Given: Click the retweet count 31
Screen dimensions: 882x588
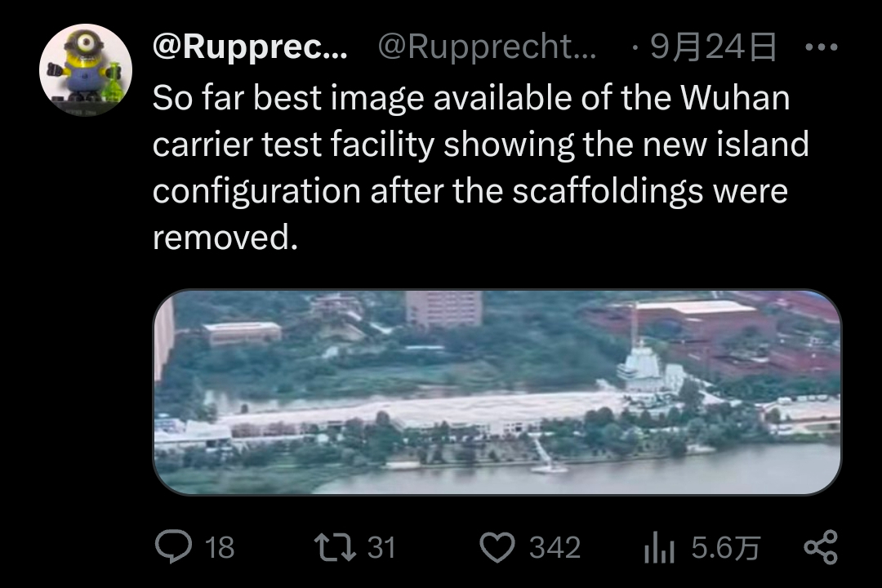Looking at the screenshot, I should [x=381, y=547].
